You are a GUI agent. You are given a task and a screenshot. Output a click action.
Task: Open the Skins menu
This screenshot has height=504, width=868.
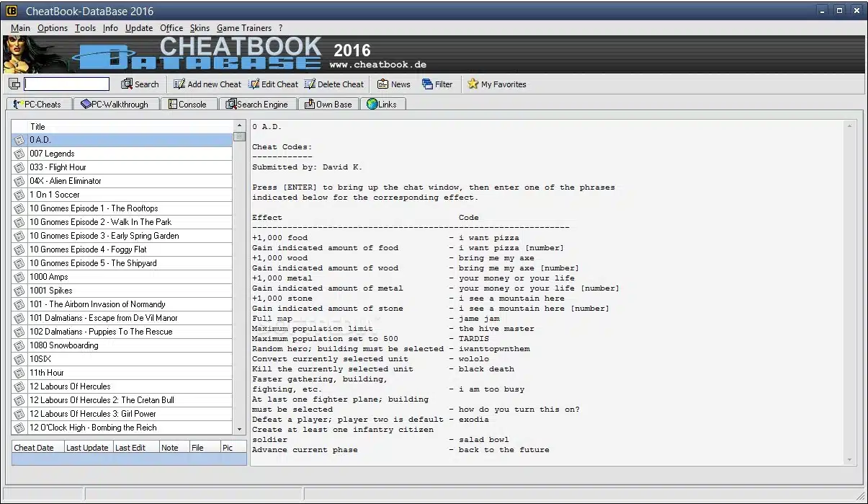[x=200, y=28]
